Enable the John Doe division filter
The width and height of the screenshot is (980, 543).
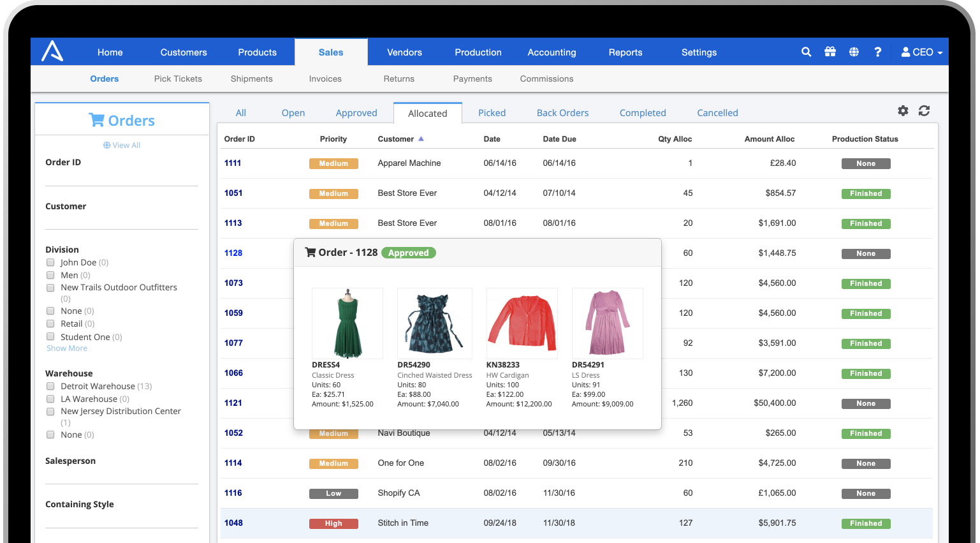50,262
